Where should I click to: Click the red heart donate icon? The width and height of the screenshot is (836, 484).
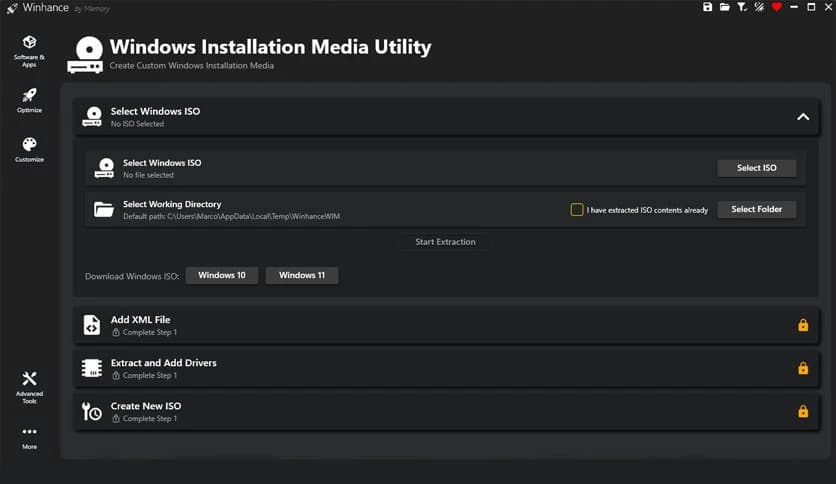(x=776, y=7)
